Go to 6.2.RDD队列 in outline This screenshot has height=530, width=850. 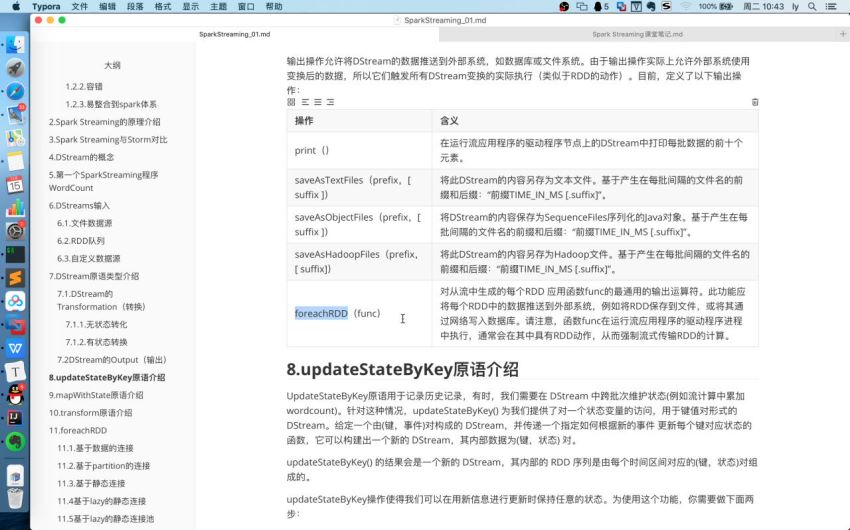81,241
